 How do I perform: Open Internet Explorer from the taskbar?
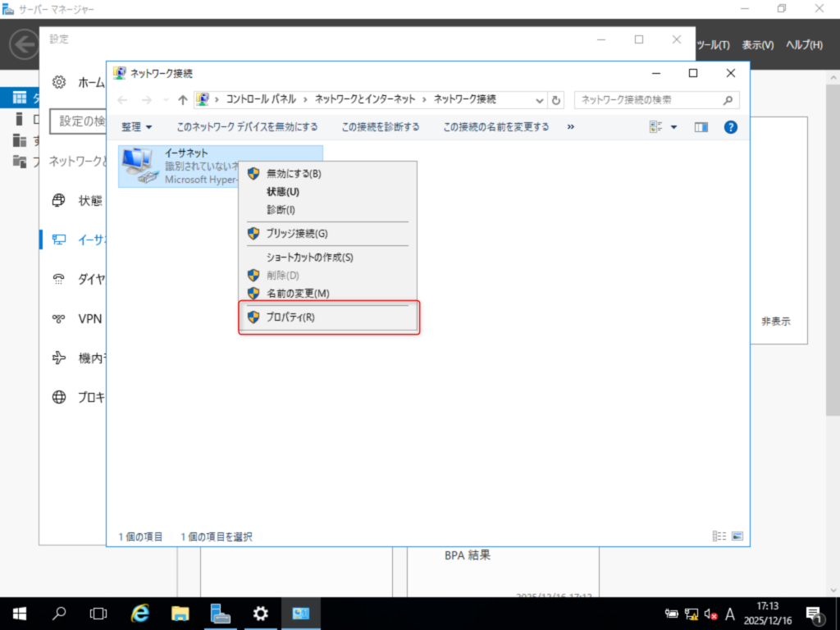pyautogui.click(x=140, y=614)
